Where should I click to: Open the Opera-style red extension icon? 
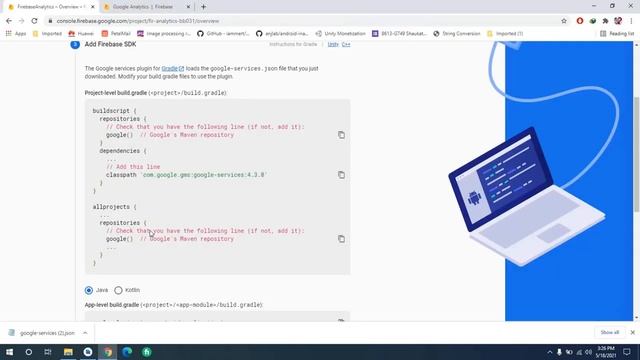(580, 21)
